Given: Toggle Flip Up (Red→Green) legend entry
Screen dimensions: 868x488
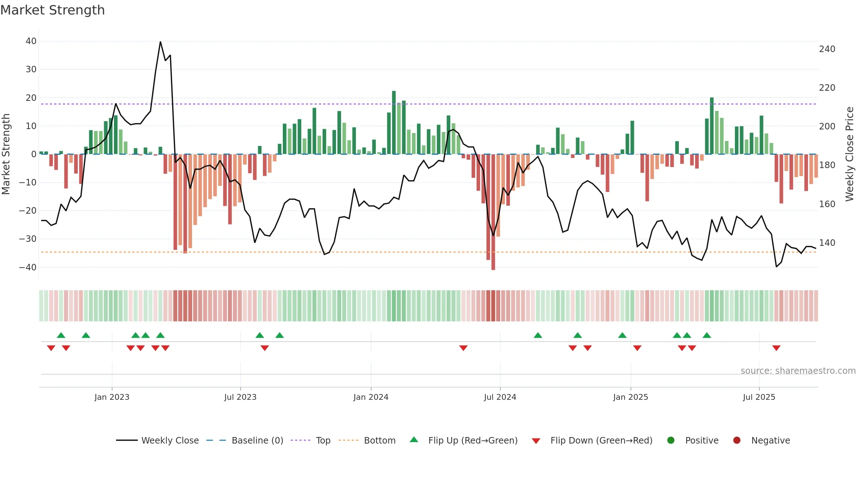Looking at the screenshot, I should click(x=464, y=440).
